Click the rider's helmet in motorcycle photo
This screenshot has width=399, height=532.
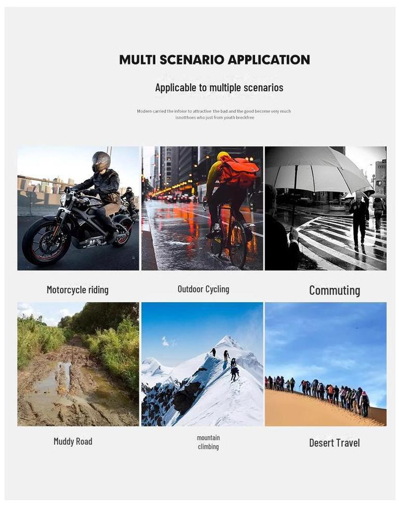coord(101,162)
